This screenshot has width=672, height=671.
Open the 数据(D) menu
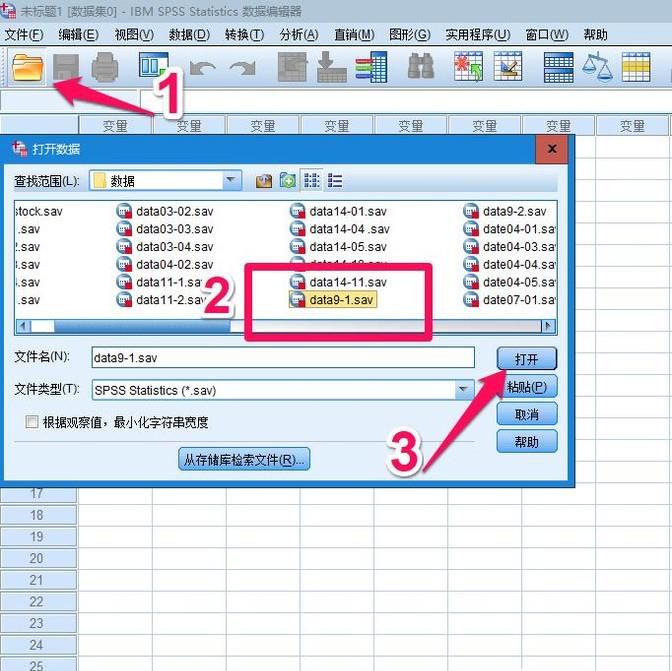[189, 34]
